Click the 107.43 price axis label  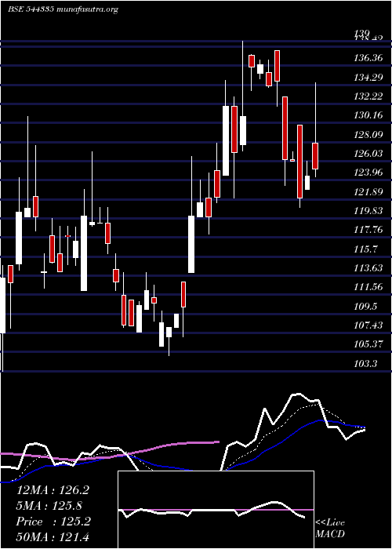click(x=368, y=325)
